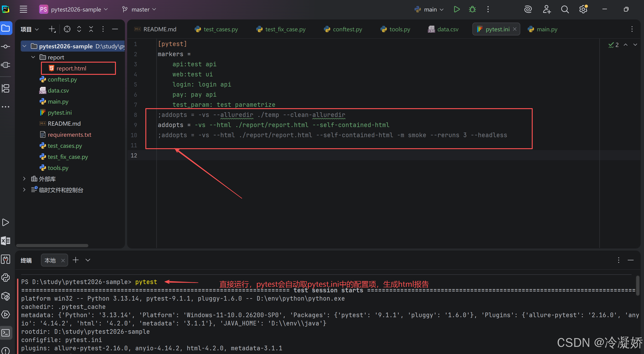Collapse all in project panel
Image resolution: width=644 pixels, height=354 pixels.
91,29
